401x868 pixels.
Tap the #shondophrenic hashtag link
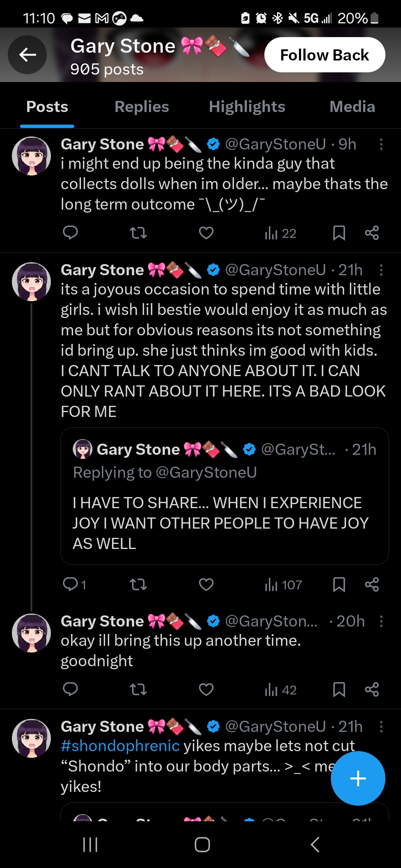120,746
